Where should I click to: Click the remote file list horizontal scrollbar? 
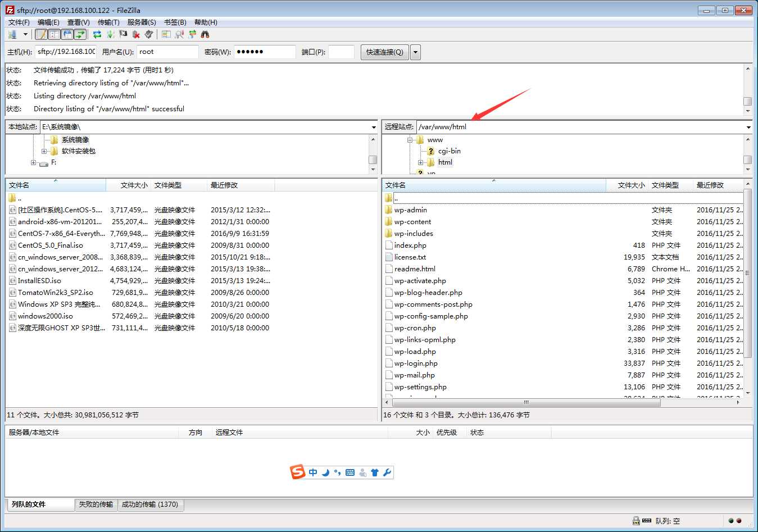coord(526,402)
